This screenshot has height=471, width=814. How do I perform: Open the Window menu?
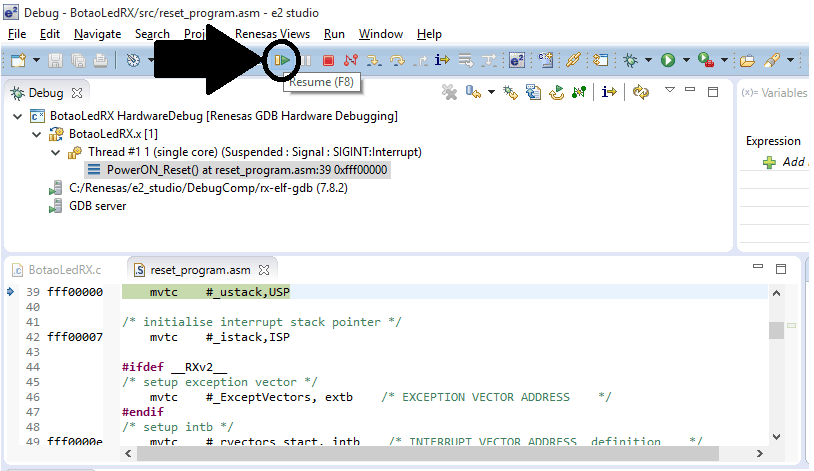pyautogui.click(x=381, y=34)
